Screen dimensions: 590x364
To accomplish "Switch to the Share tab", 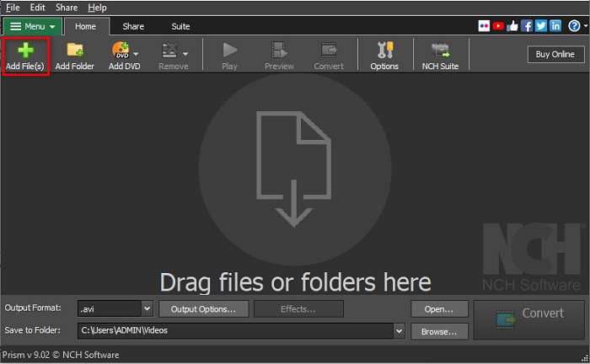I will click(133, 26).
